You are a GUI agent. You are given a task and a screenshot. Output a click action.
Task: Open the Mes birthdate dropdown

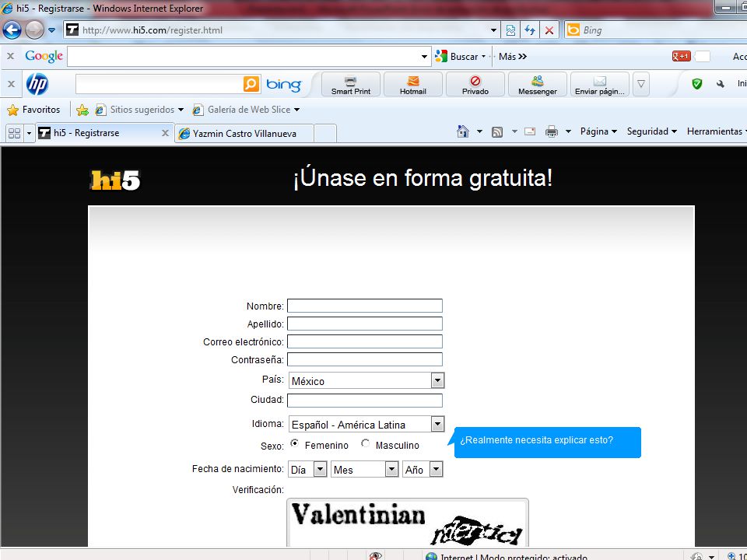point(365,470)
